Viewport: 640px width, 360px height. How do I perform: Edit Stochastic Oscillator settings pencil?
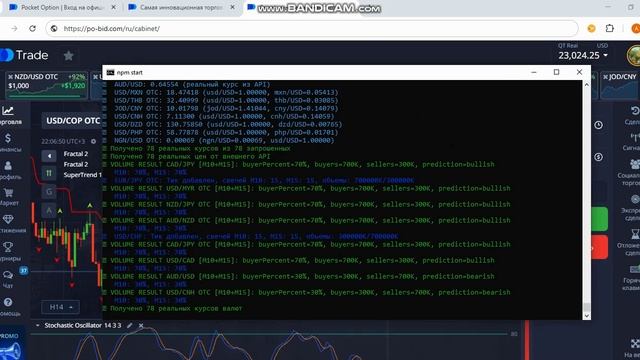coord(129,325)
